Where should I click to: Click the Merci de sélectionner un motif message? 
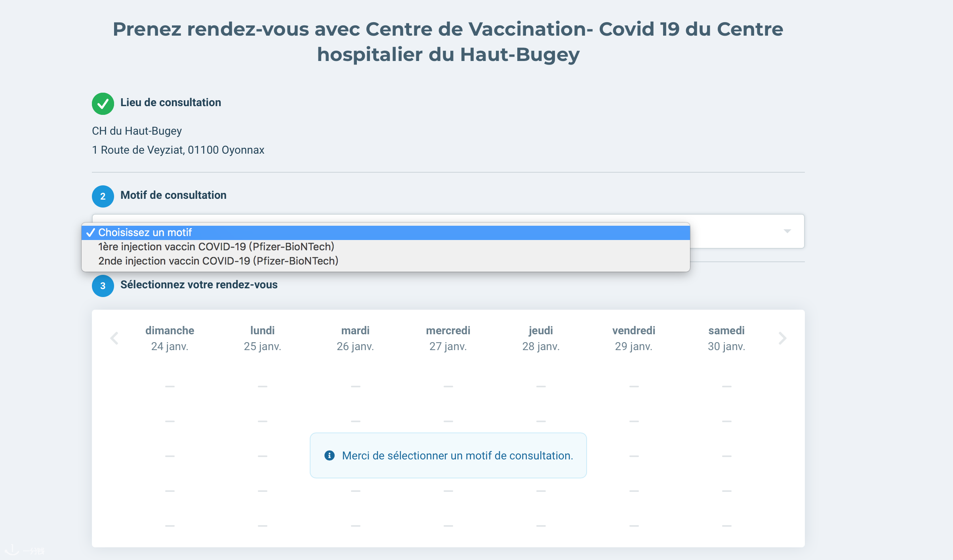[457, 456]
